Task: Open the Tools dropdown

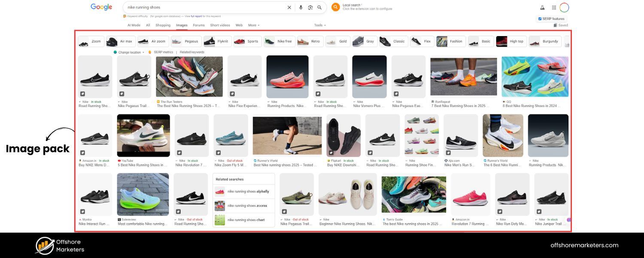Action: [320, 25]
